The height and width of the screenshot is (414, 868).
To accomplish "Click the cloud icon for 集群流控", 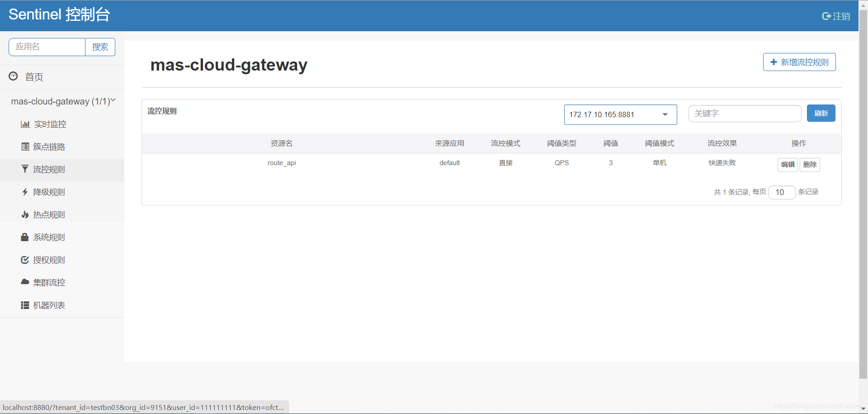I will point(25,282).
